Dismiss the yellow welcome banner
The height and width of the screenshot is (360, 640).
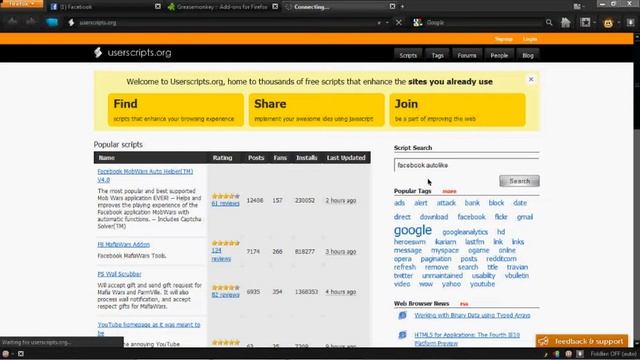coord(531,79)
